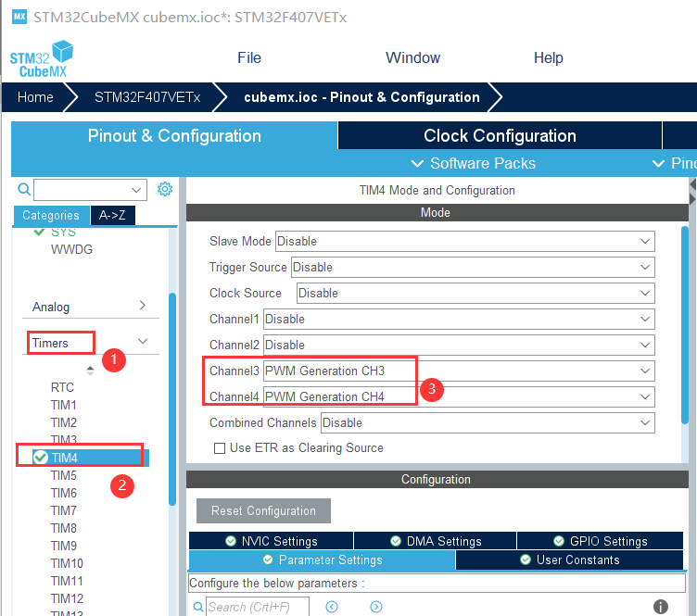Select TIM3 in the Timers list
The image size is (697, 616).
pos(64,439)
